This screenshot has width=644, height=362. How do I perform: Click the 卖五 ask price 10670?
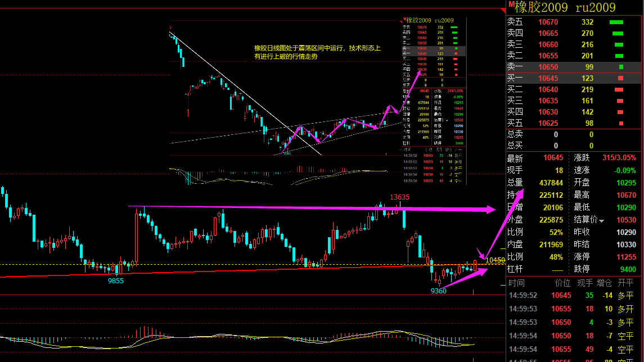click(x=548, y=22)
